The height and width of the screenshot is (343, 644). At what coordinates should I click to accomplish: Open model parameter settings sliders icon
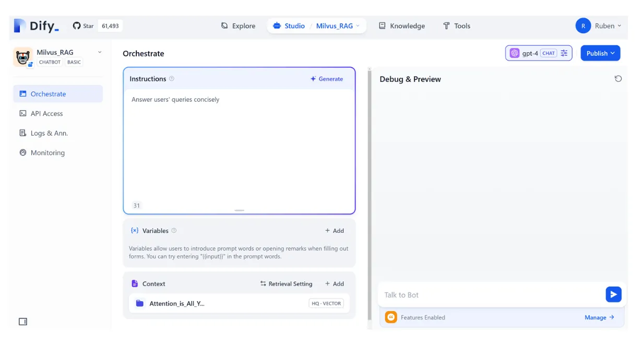click(564, 53)
